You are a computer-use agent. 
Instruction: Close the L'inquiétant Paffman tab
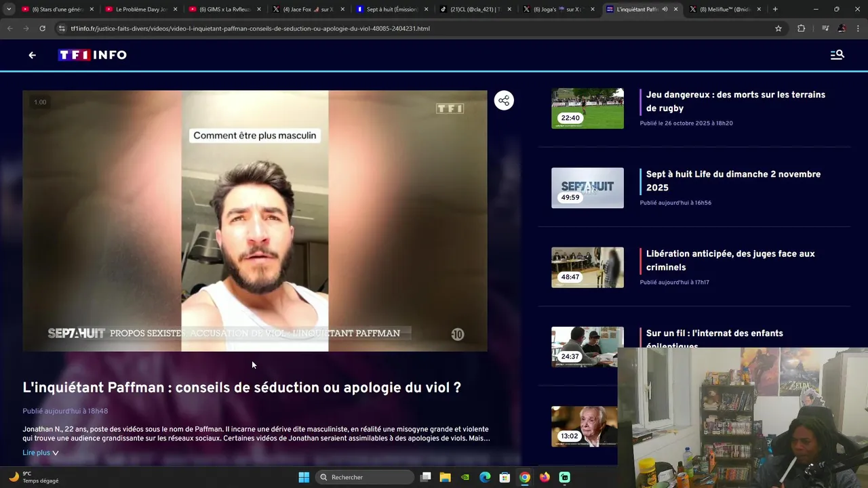pyautogui.click(x=675, y=9)
